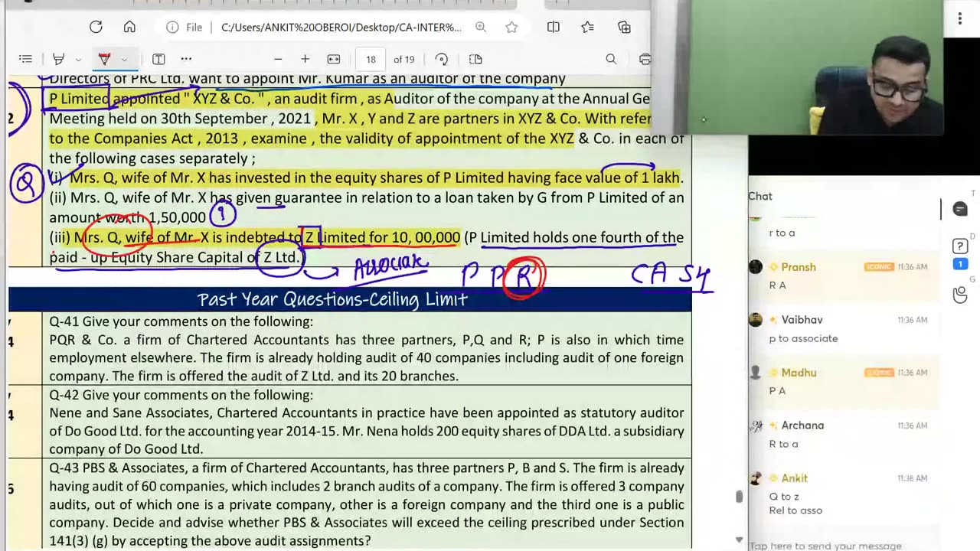Viewport: 980px width, 551px height.
Task: Click Madhu's avatar in the chat
Action: click(x=756, y=373)
